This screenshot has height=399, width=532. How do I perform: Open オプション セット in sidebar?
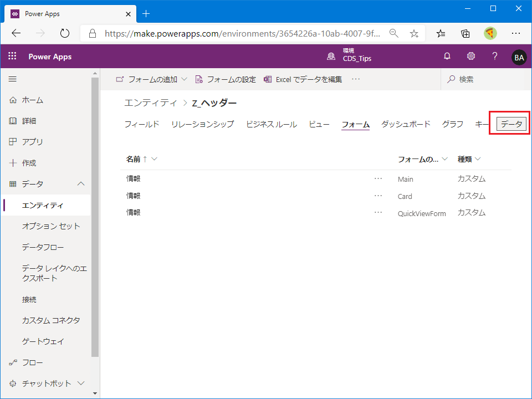coord(51,226)
